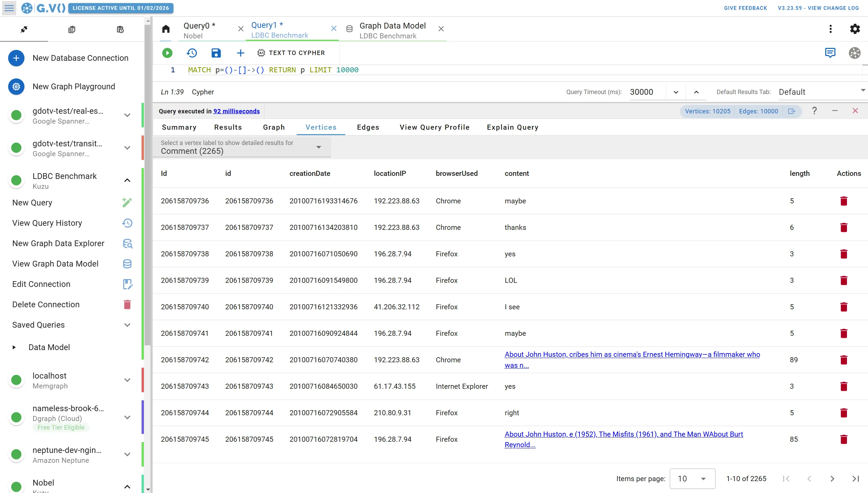The width and height of the screenshot is (868, 493).
Task: Click TEXT TO CYPHER button
Action: click(291, 53)
